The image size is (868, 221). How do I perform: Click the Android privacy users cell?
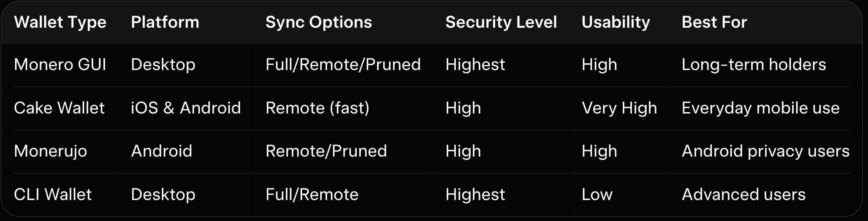tap(765, 151)
